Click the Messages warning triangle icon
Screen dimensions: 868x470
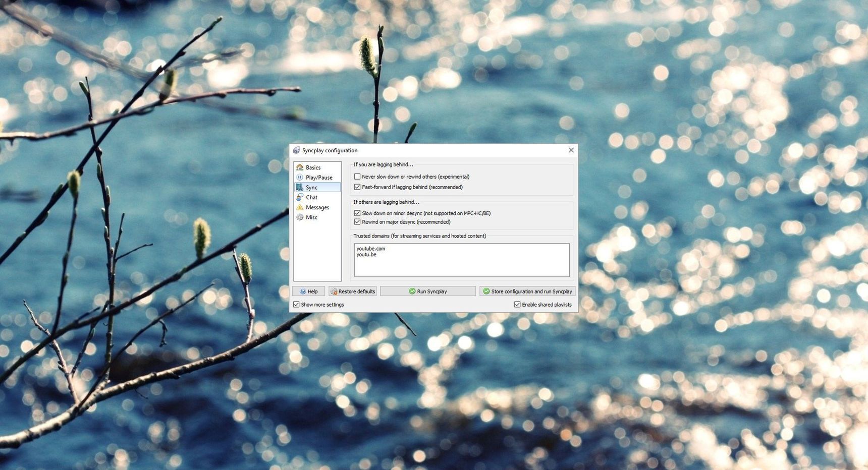click(x=300, y=207)
